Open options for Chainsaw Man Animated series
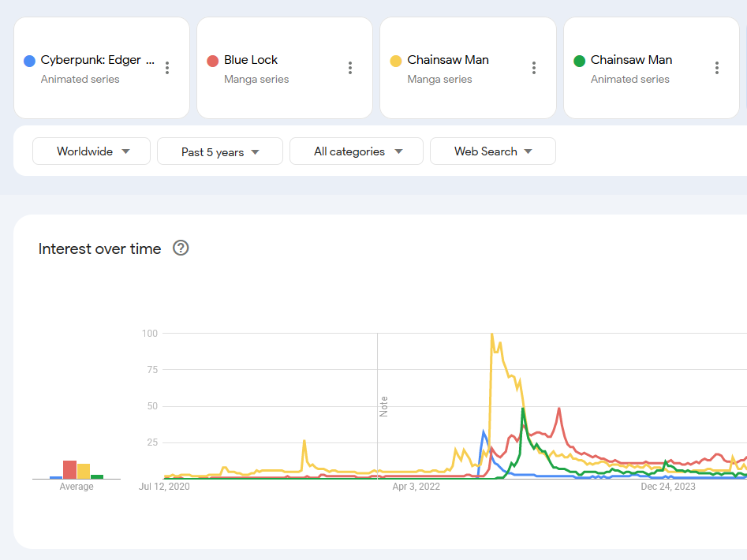The image size is (747, 560). pos(717,68)
